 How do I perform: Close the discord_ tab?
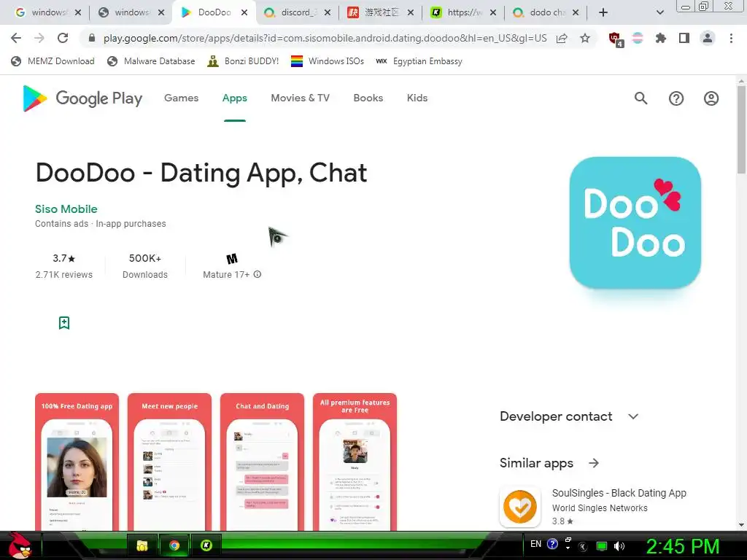pos(328,12)
